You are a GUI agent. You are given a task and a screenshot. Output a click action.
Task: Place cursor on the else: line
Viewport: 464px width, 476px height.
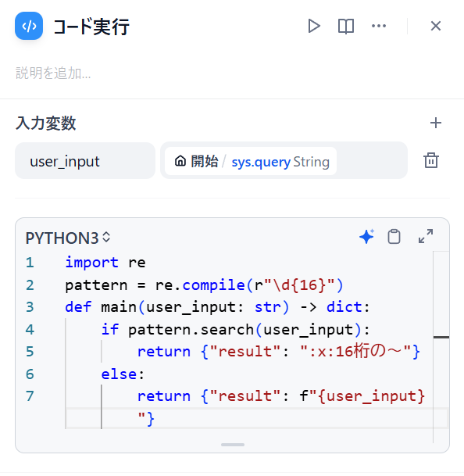[123, 374]
